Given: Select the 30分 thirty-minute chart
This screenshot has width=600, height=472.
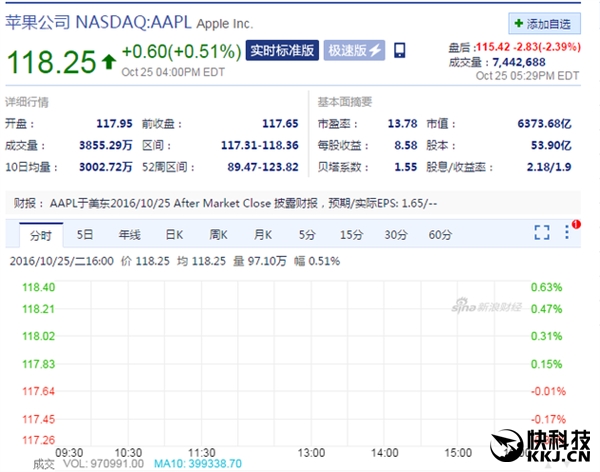Looking at the screenshot, I should pos(396,234).
